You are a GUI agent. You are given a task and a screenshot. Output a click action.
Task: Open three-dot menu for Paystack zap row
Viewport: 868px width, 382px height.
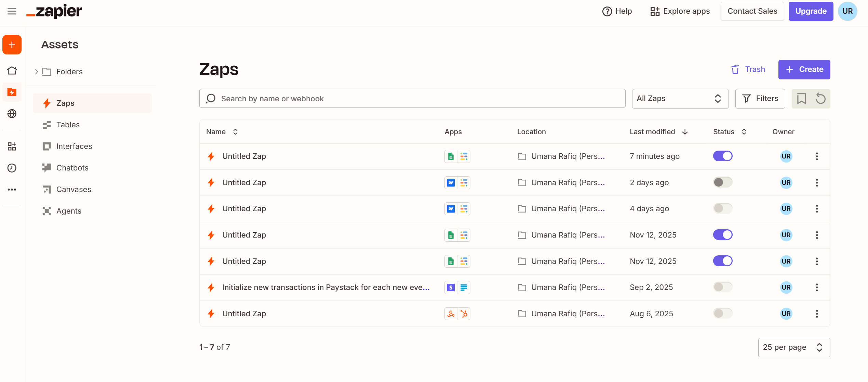[817, 288]
